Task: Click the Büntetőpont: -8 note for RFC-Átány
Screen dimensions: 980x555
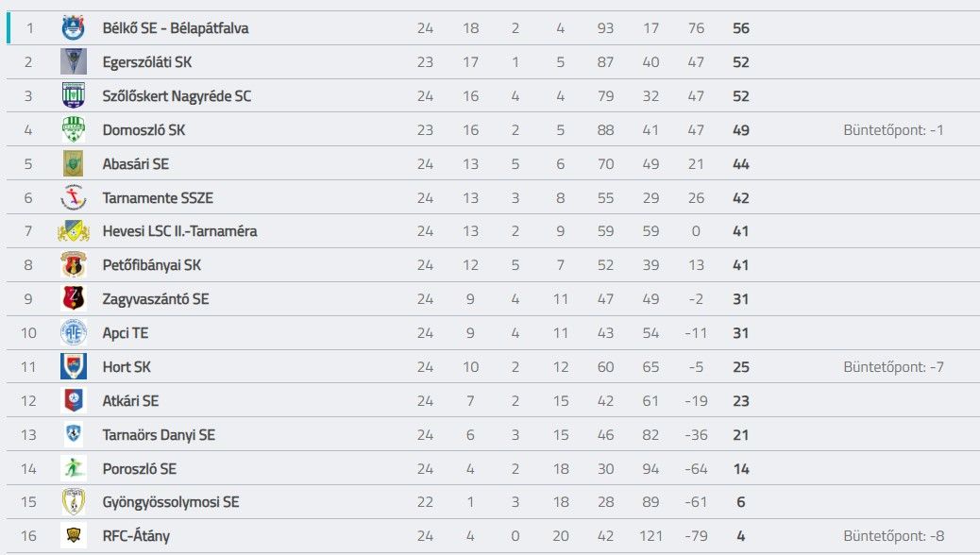Action: (x=893, y=535)
